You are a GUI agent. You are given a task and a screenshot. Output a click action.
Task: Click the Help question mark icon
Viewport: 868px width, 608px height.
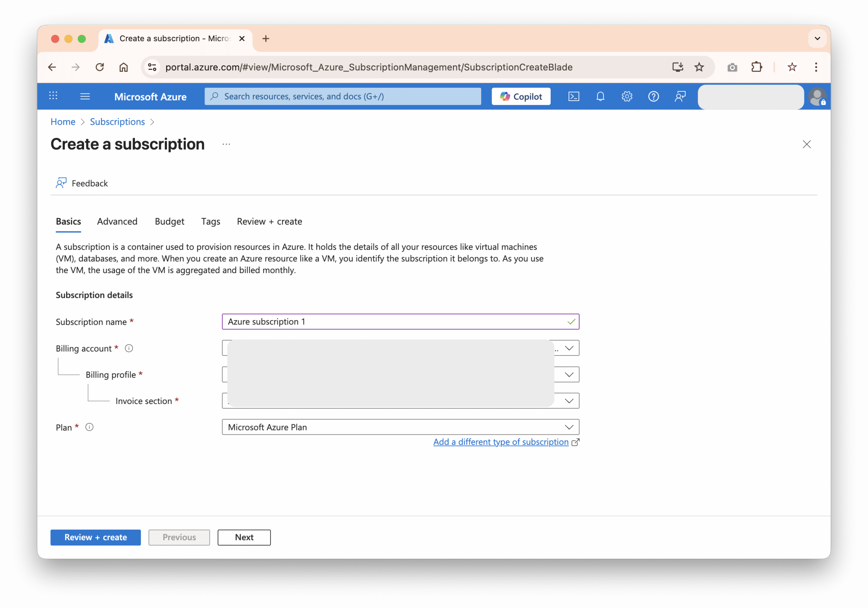pyautogui.click(x=653, y=96)
